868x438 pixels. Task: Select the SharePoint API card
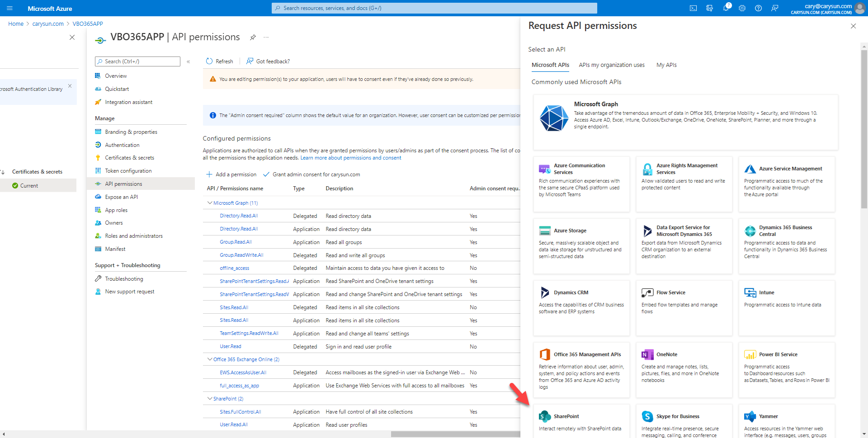581,421
